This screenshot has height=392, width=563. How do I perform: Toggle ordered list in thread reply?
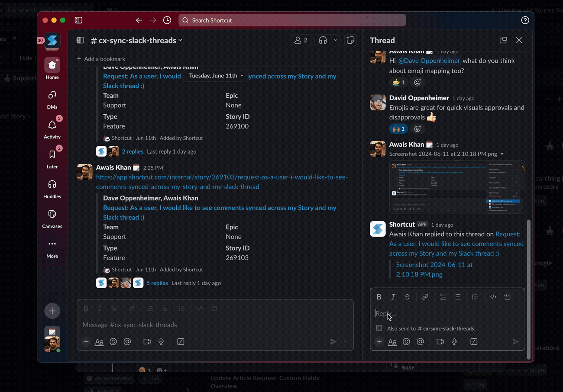click(443, 296)
